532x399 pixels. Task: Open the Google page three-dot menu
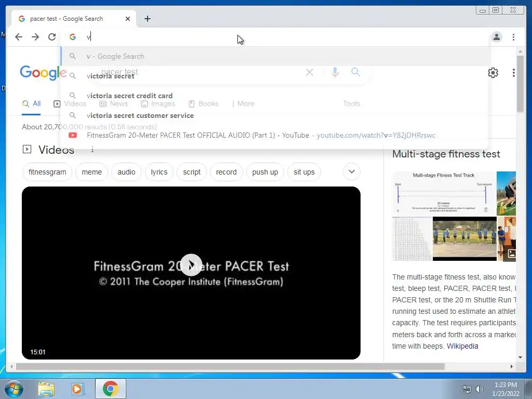point(514,72)
